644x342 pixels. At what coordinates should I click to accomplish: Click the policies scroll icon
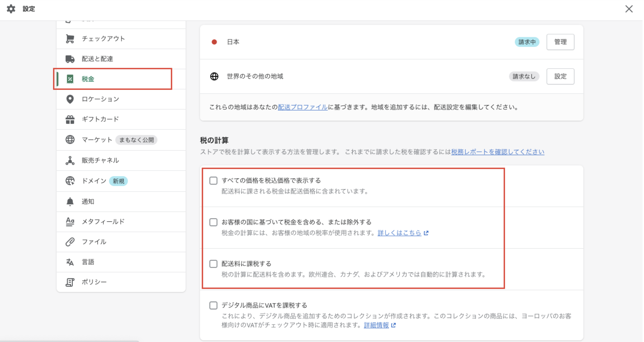click(x=70, y=282)
